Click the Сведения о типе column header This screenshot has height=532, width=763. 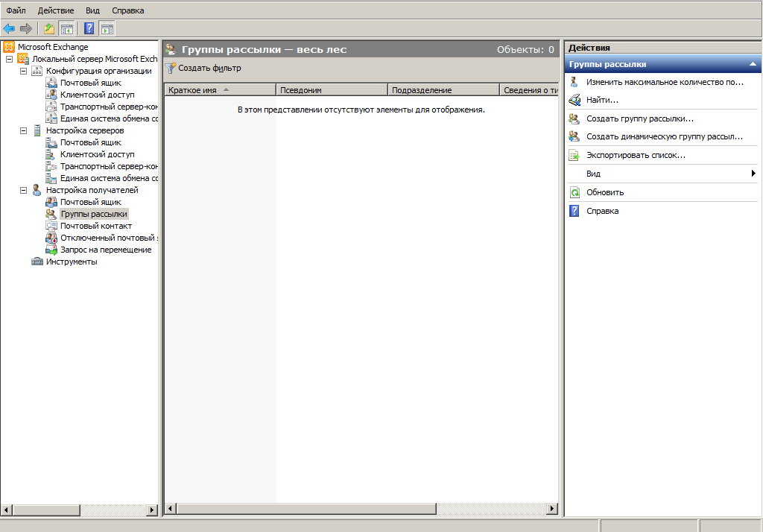pos(530,90)
